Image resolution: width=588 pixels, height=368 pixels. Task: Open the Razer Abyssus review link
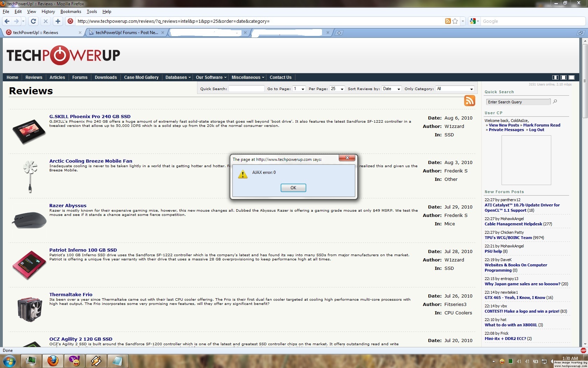68,205
